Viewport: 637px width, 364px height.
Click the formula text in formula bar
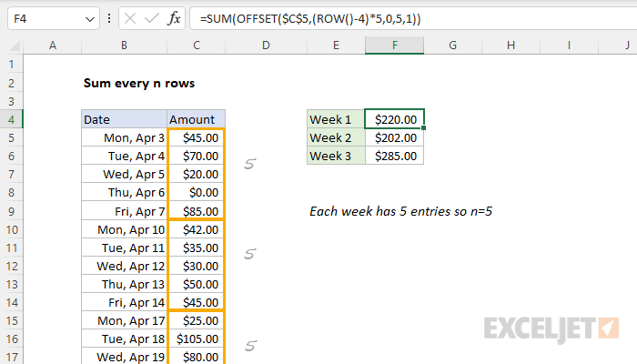(310, 19)
